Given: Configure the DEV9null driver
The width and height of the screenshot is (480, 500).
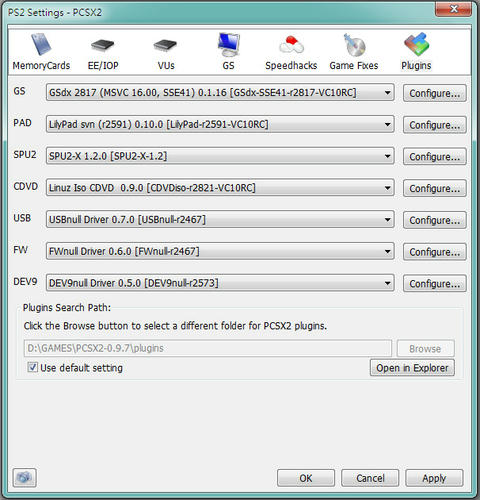Looking at the screenshot, I should click(x=435, y=284).
